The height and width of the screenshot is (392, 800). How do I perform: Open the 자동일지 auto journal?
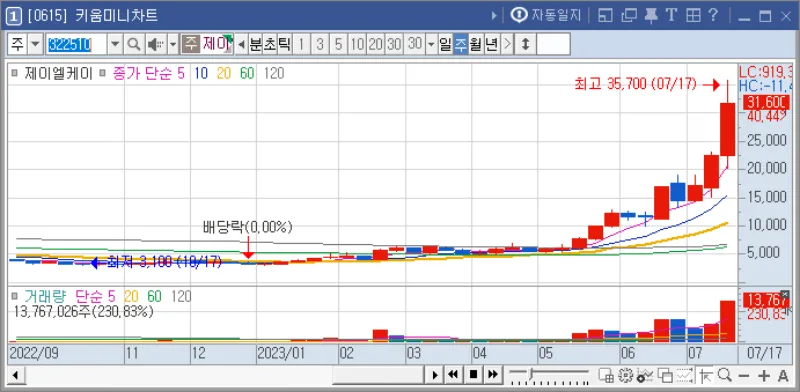[x=546, y=15]
